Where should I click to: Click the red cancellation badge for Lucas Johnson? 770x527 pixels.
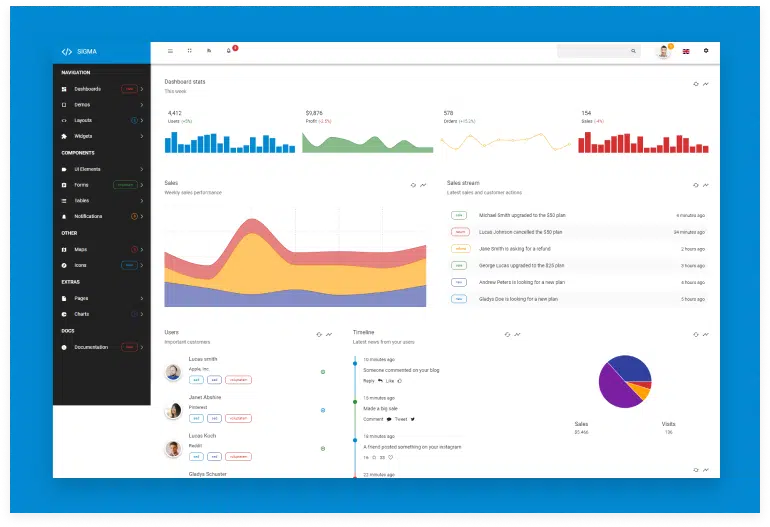[460, 232]
